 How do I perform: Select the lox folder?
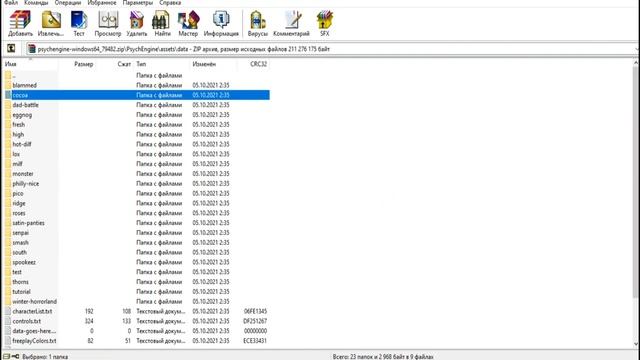[x=16, y=154]
